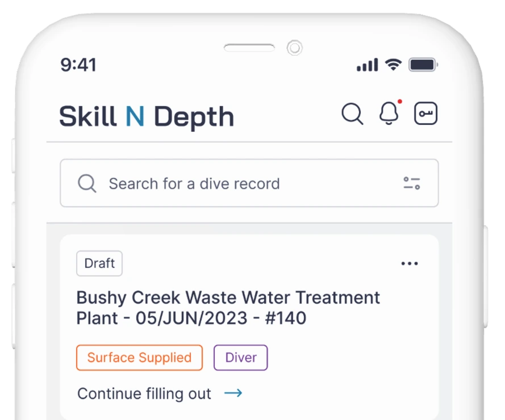Click the magnifier inside the search field
This screenshot has height=420, width=505.
[87, 183]
